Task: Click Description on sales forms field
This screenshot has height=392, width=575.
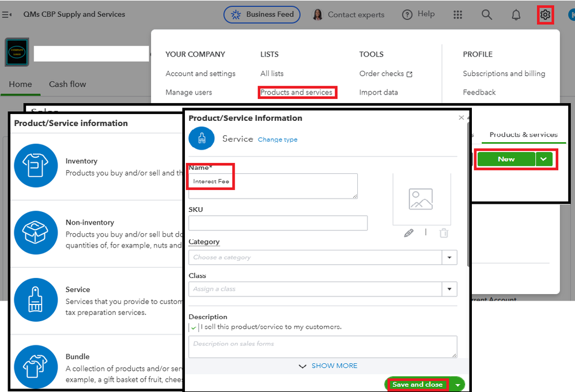Action: click(323, 347)
